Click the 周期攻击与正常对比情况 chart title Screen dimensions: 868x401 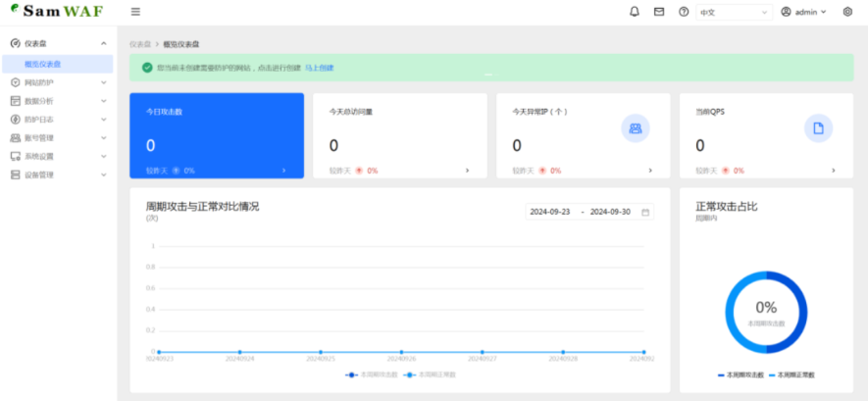pyautogui.click(x=203, y=207)
